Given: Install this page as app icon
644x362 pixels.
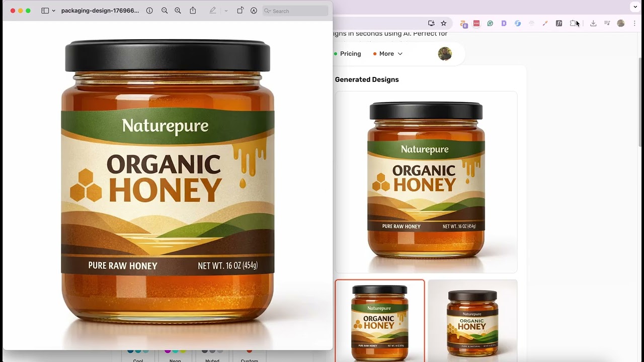Looking at the screenshot, I should [x=431, y=23].
